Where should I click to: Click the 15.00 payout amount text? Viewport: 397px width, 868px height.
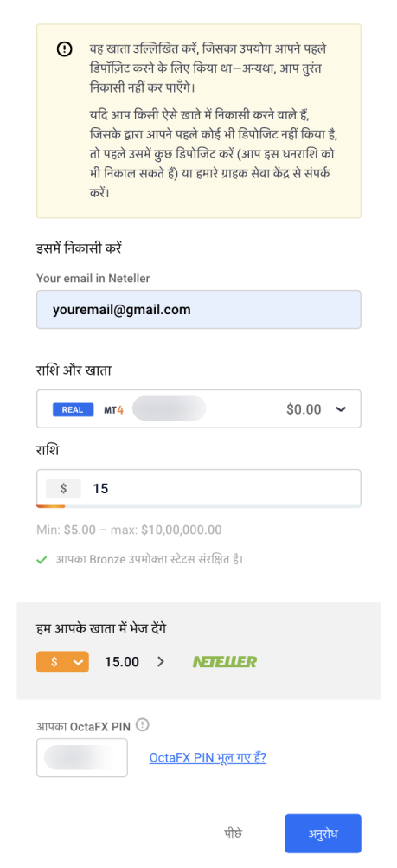[122, 661]
